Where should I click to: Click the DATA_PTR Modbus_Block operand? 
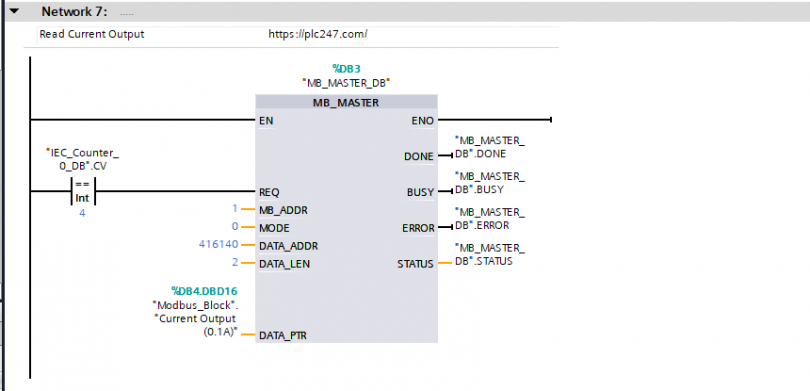pos(195,319)
